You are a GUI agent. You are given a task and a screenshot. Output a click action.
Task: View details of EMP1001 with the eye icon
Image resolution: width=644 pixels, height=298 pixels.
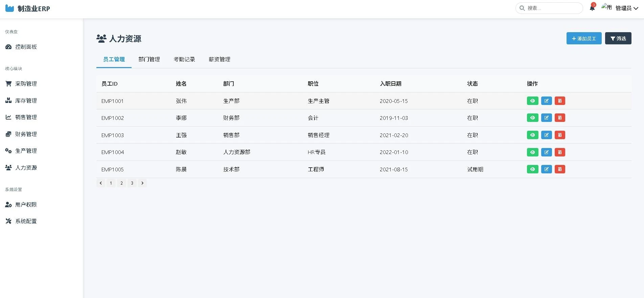(x=532, y=101)
